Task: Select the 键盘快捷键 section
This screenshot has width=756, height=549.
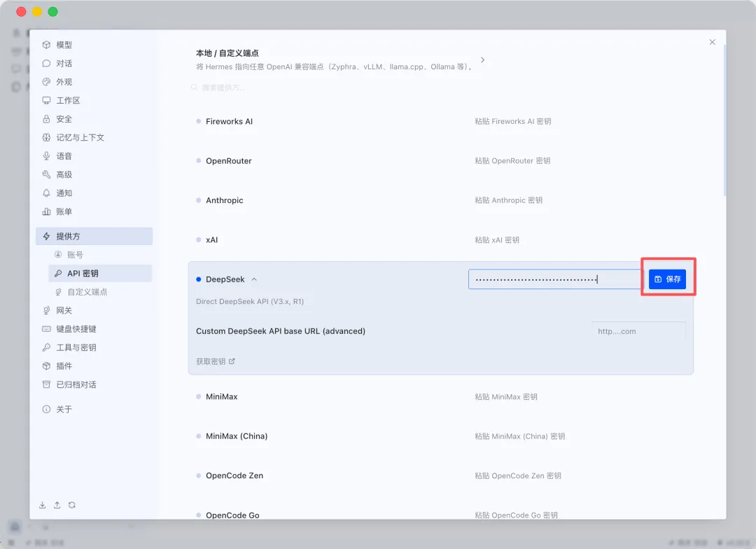Action: pyautogui.click(x=94, y=329)
